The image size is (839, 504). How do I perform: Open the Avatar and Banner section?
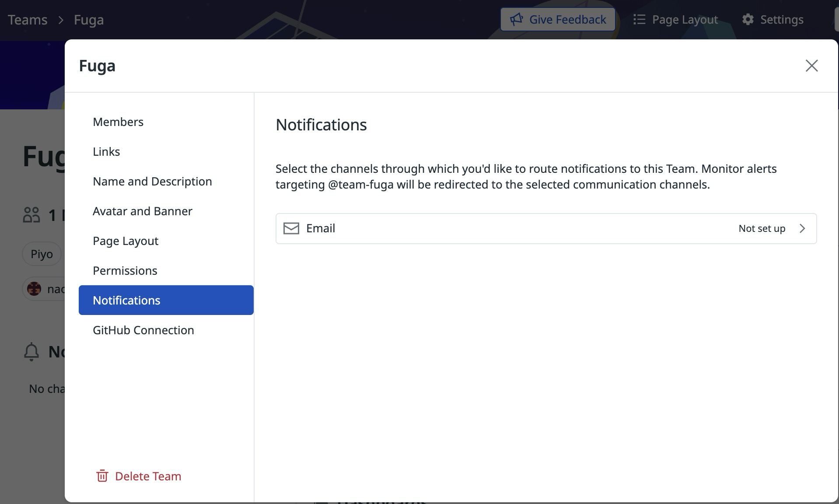(143, 211)
